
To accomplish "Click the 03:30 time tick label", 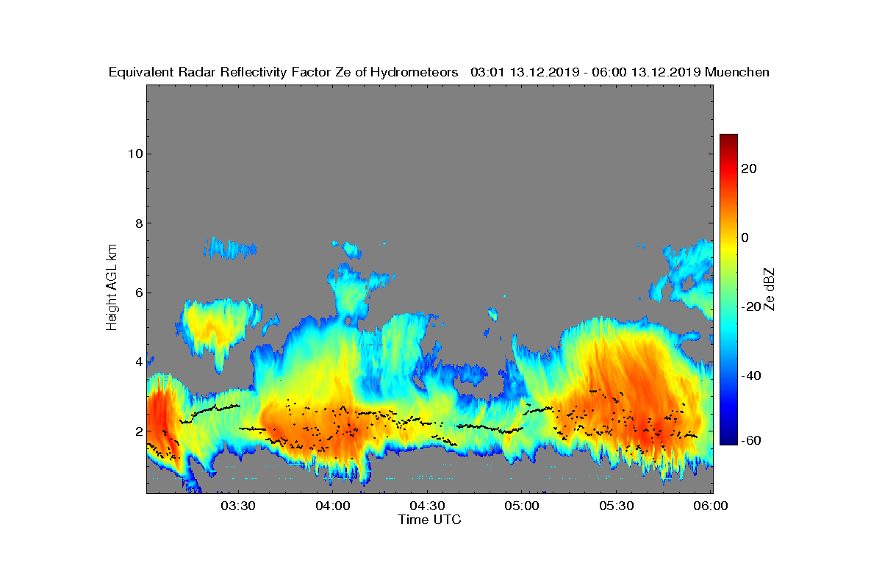I will (x=238, y=506).
